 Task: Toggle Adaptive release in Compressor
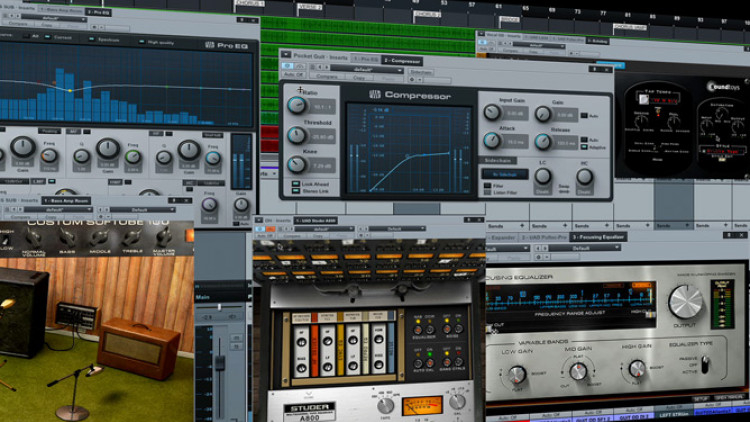point(584,147)
